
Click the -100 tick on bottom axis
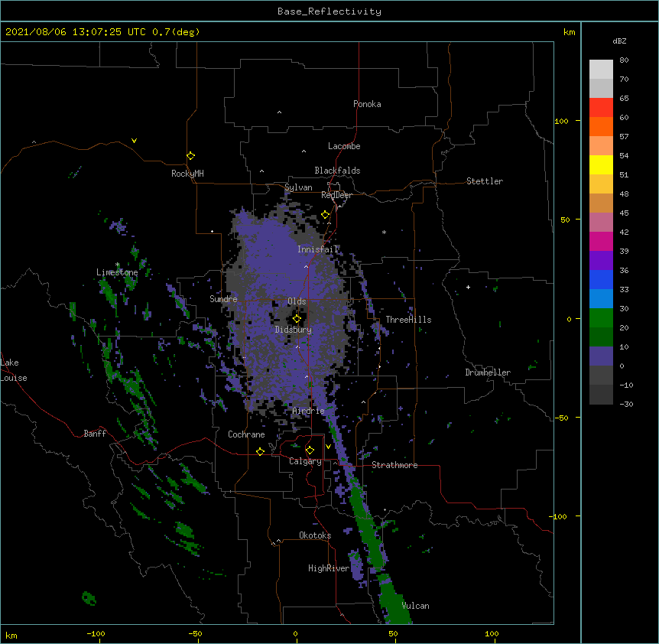tap(96, 633)
